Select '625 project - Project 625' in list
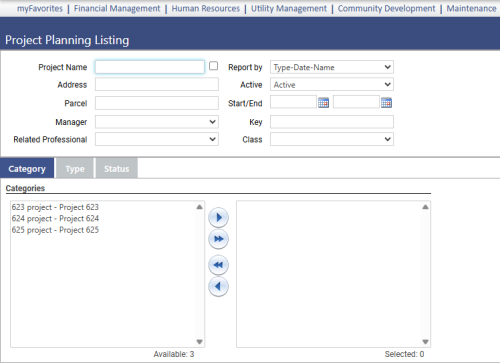The width and height of the screenshot is (500, 363). click(55, 230)
